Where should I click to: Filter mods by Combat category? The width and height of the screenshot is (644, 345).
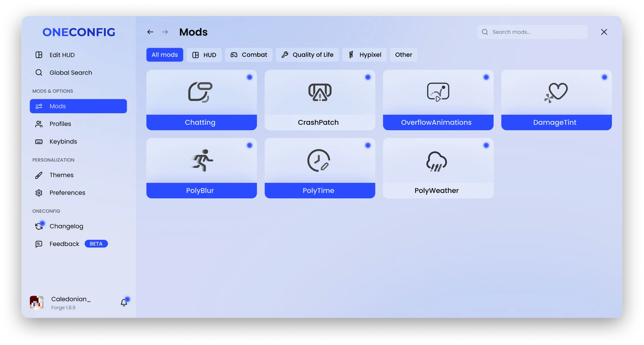point(249,55)
